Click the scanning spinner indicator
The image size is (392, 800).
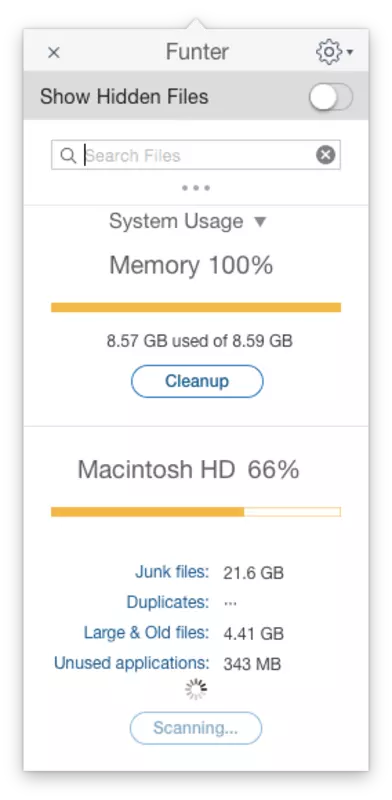196,689
